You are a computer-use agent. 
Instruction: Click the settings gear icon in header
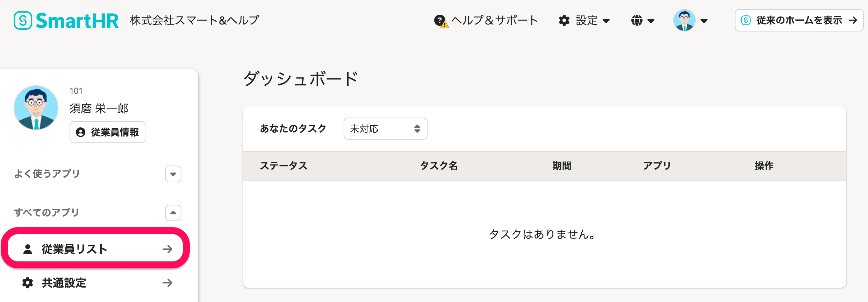pos(564,20)
